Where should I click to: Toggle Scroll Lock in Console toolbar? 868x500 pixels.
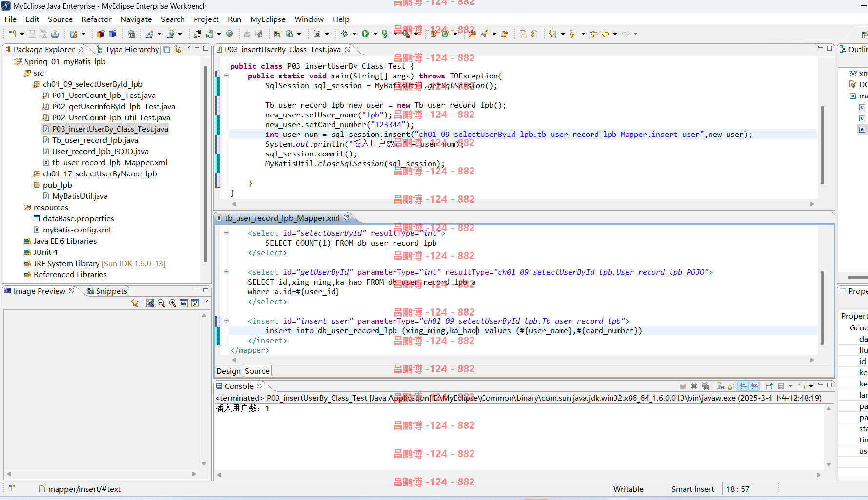pos(731,386)
